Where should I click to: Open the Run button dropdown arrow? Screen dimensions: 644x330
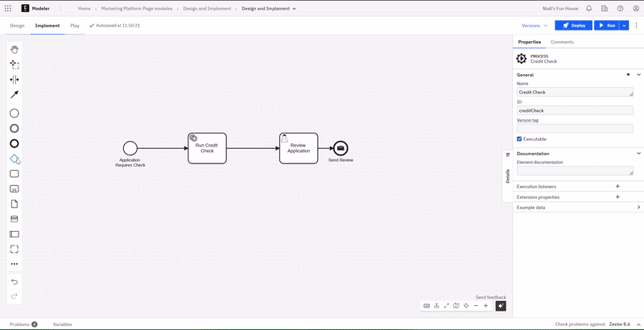pos(625,26)
